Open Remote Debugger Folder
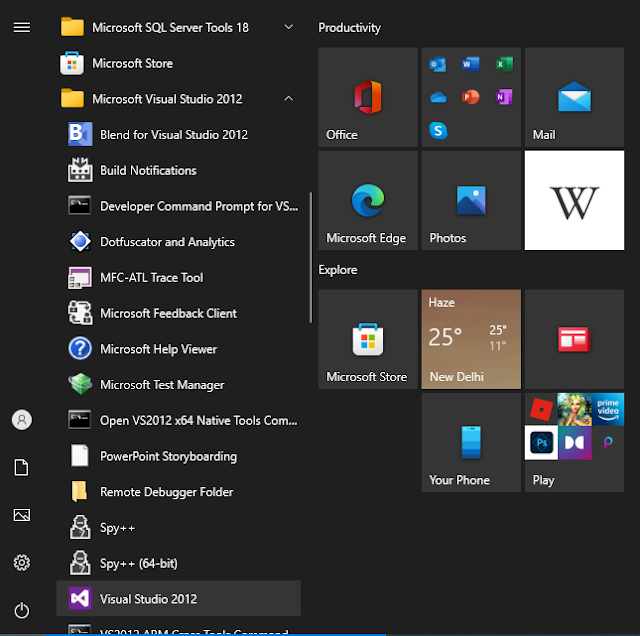The width and height of the screenshot is (640, 636). coord(178,492)
